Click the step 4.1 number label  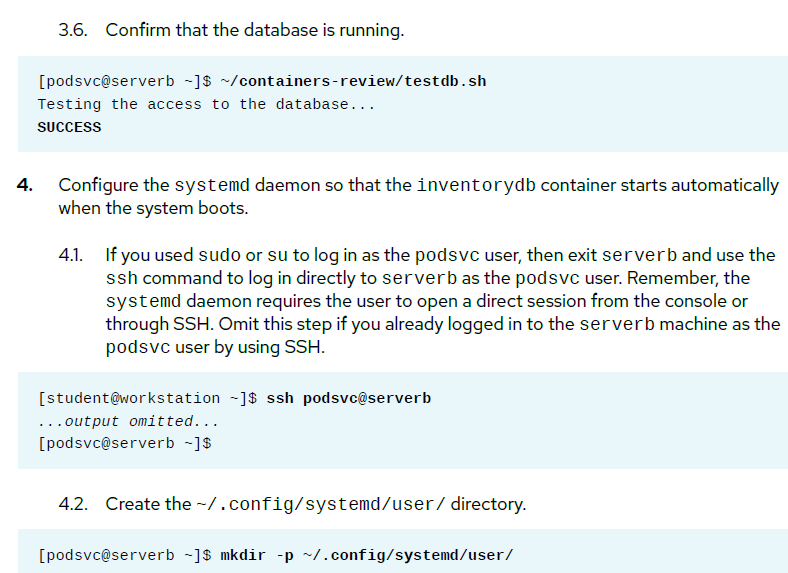(x=71, y=255)
